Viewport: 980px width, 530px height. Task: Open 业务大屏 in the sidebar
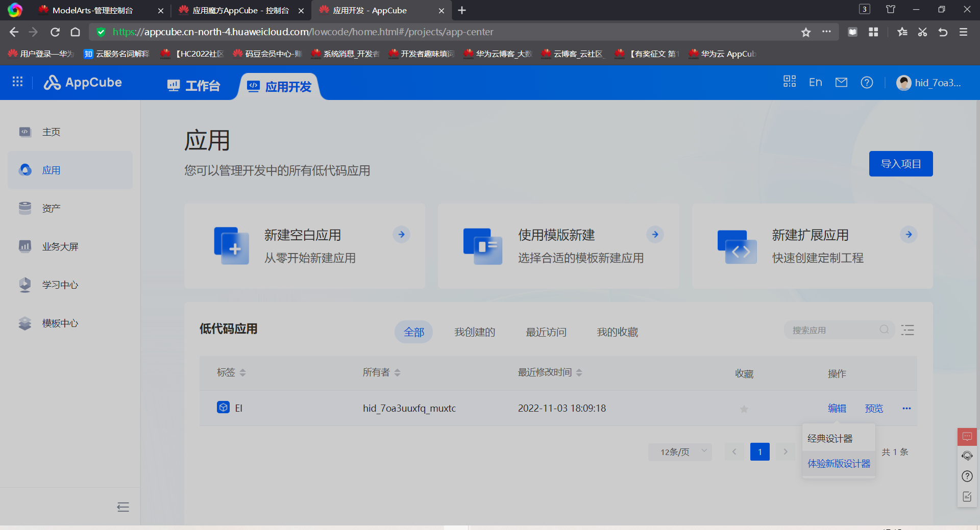(x=70, y=246)
